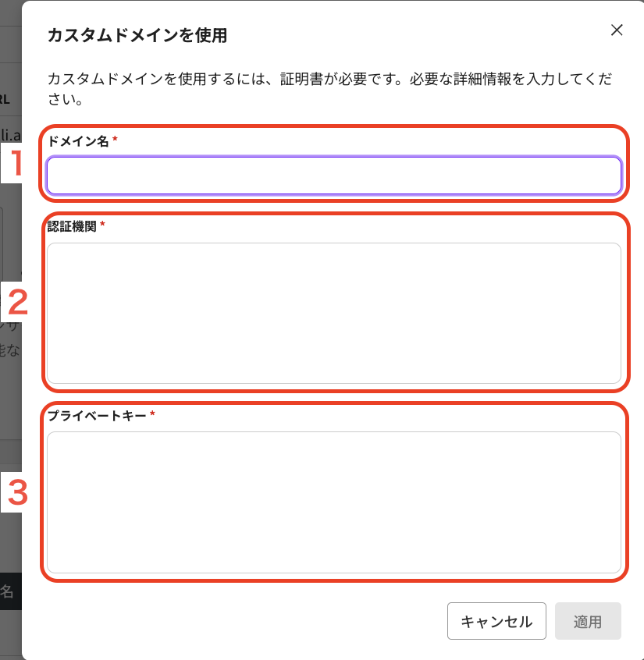This screenshot has width=644, height=660.
Task: Click the dialog title カスタムドメインを使用
Action: (137, 35)
